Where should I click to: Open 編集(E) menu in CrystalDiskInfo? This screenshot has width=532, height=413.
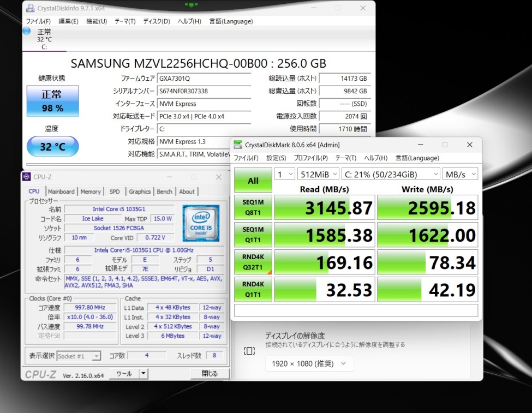[69, 21]
